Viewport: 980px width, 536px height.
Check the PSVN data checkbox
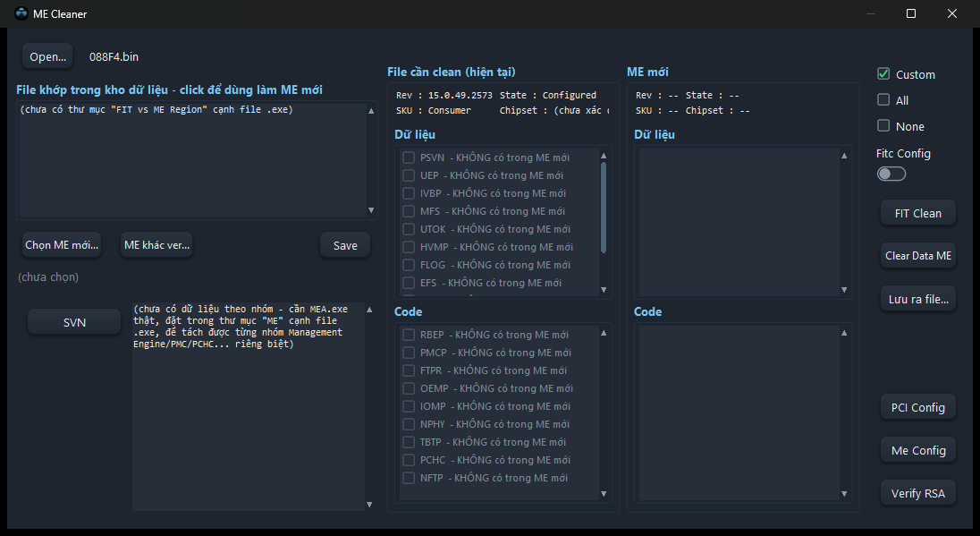point(409,157)
